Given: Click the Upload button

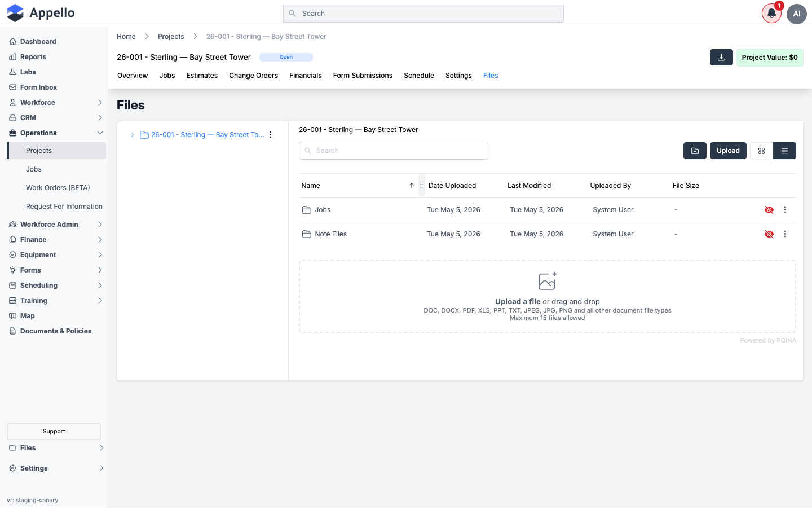Looking at the screenshot, I should click(x=728, y=151).
